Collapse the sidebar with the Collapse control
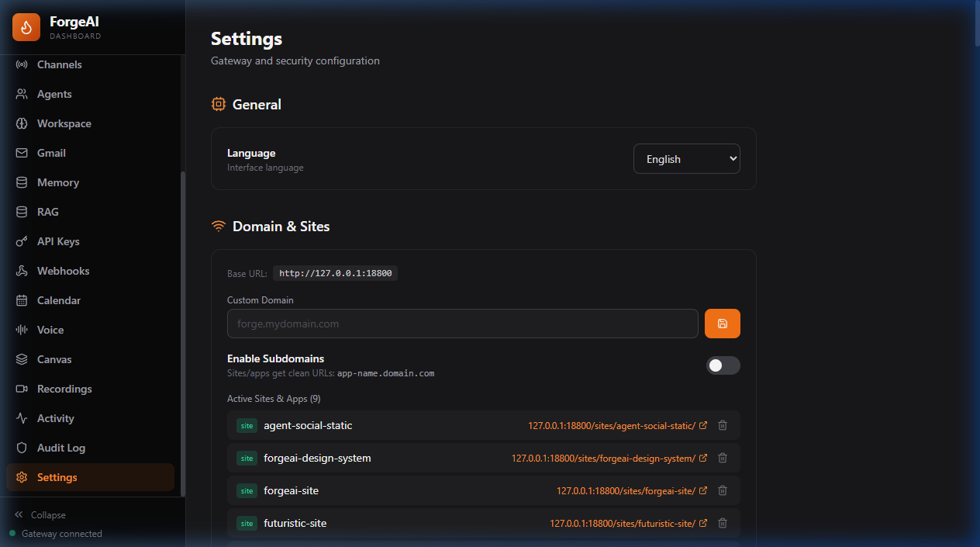980x547 pixels. click(40, 514)
